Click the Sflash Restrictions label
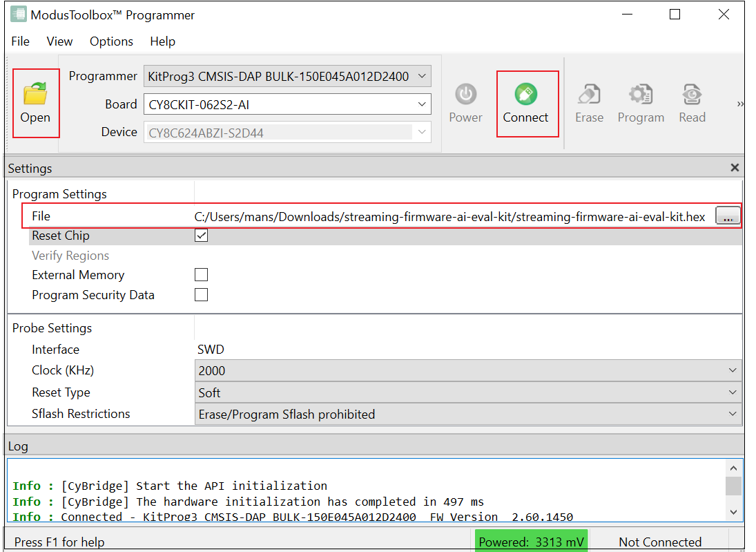756x552 pixels. click(81, 414)
